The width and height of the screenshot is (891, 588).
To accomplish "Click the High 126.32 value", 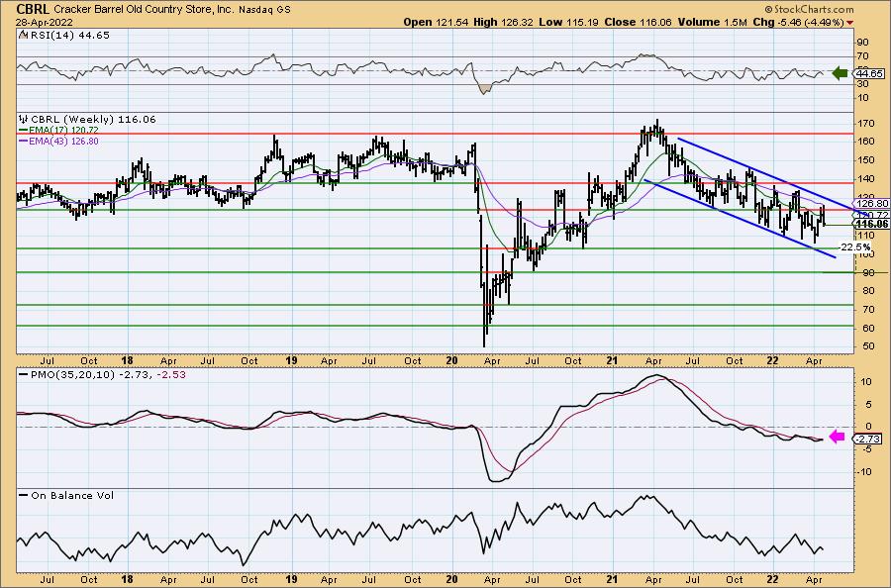I will 503,22.
